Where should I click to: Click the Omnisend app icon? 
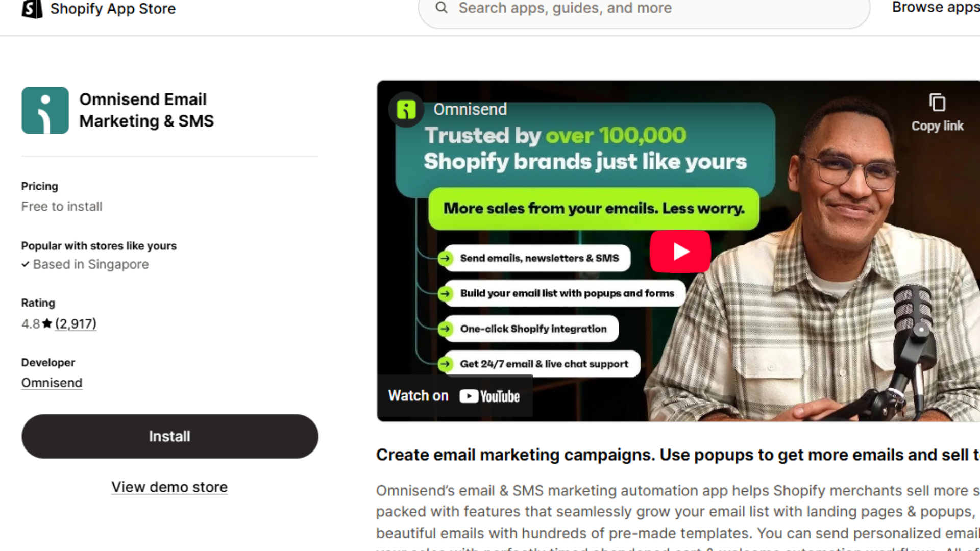[45, 110]
